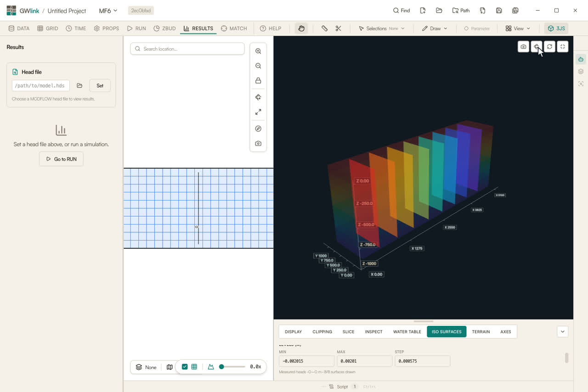Click the 3D view minimize/collapse icon
Screen dimensions: 588x392
pyautogui.click(x=563, y=47)
